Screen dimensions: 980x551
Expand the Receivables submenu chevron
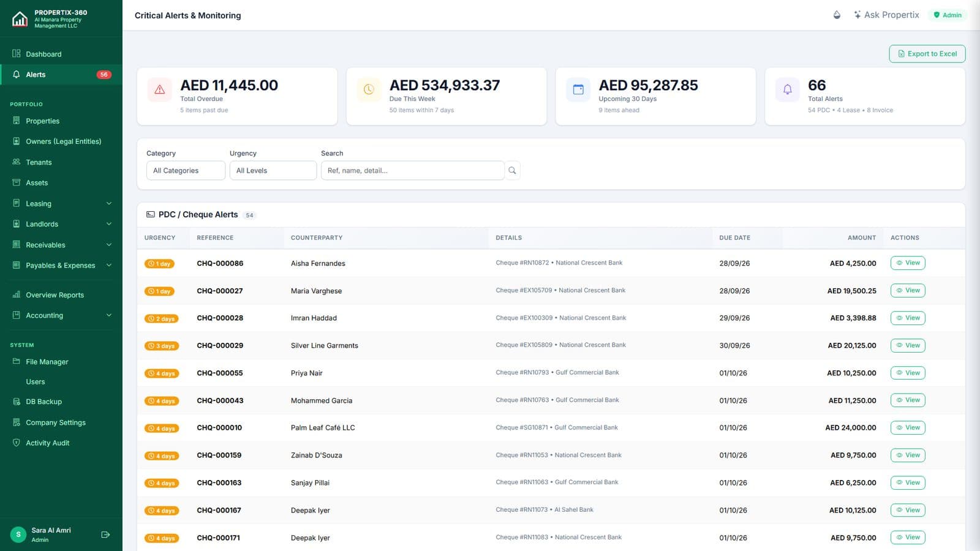[x=109, y=245]
